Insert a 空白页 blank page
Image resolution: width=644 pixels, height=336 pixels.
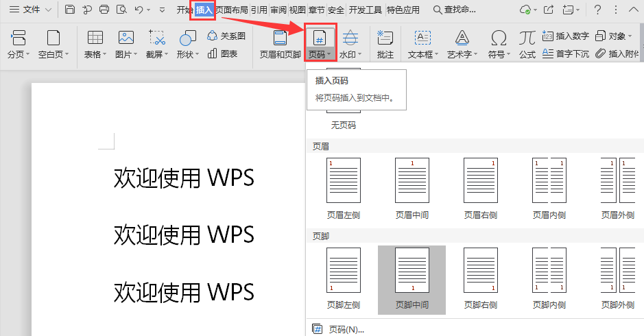pos(53,43)
